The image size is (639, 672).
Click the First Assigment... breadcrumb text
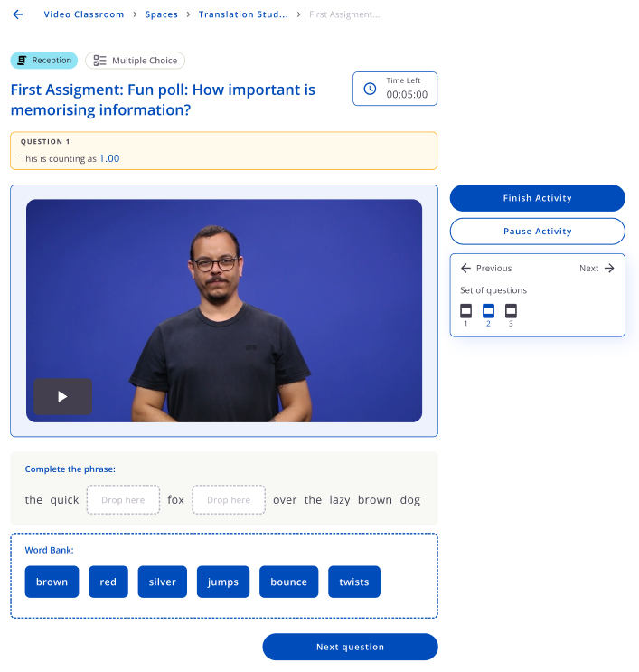pos(344,14)
